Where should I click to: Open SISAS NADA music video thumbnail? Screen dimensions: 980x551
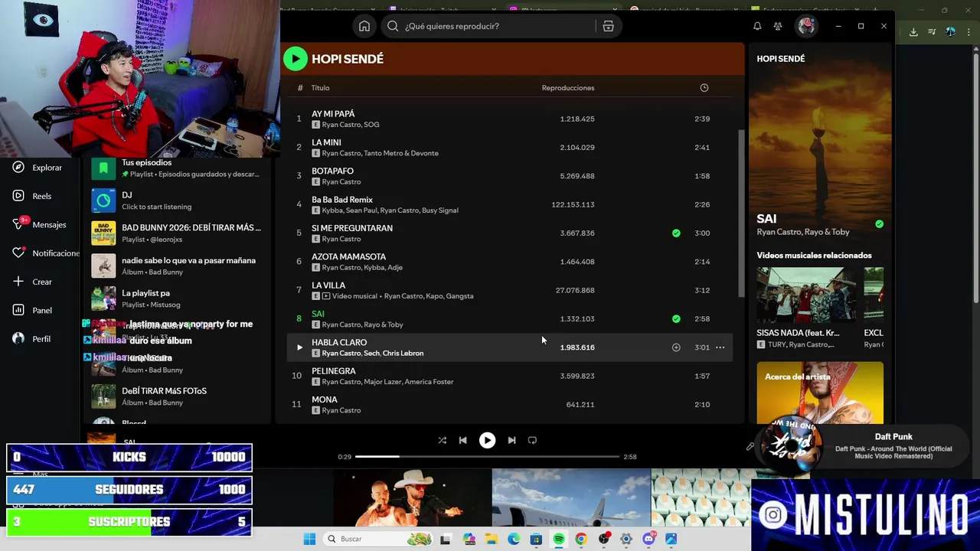[807, 295]
